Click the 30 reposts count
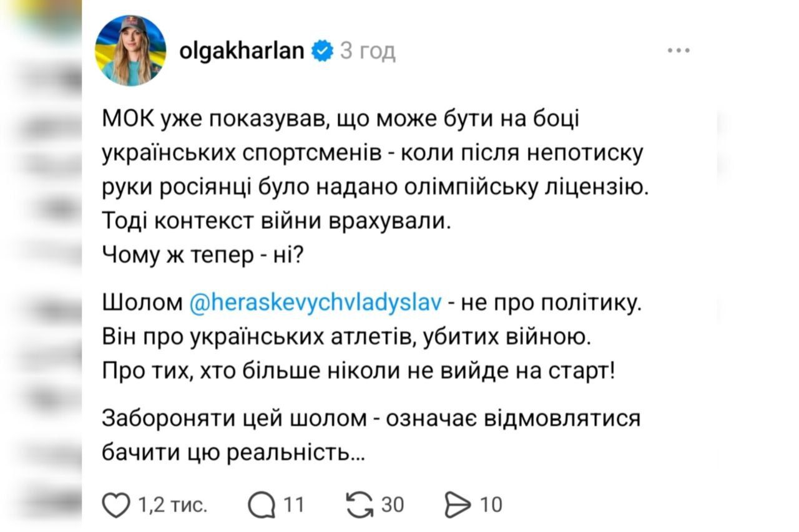 pos(393,505)
